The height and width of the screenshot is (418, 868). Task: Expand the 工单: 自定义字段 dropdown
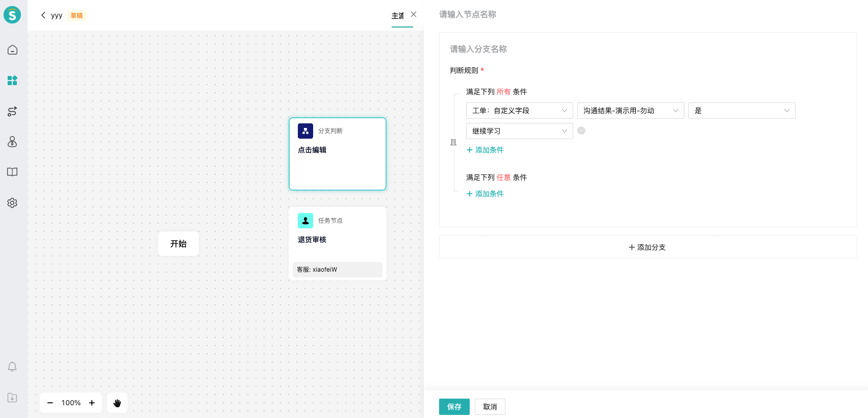(519, 111)
